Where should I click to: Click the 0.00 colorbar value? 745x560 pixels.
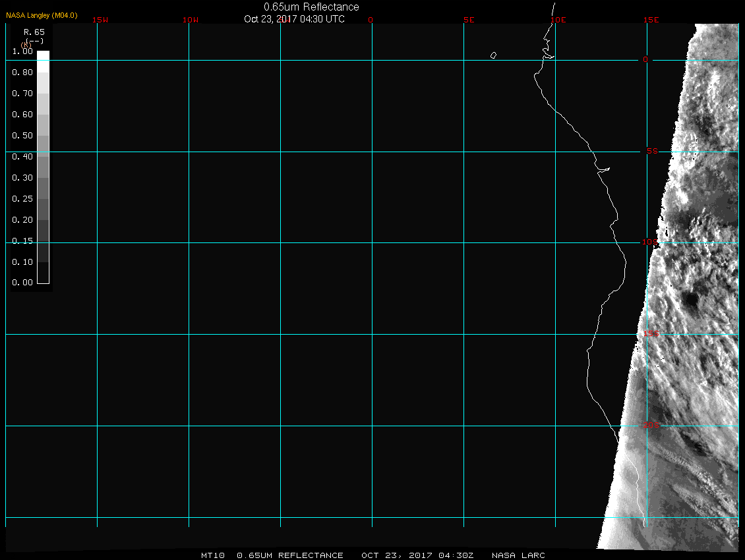tap(22, 283)
